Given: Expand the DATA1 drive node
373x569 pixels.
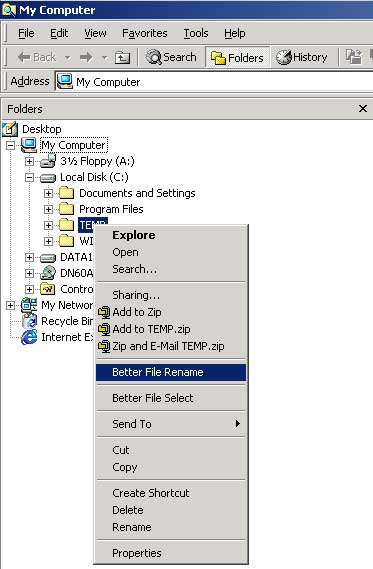Looking at the screenshot, I should click(29, 257).
